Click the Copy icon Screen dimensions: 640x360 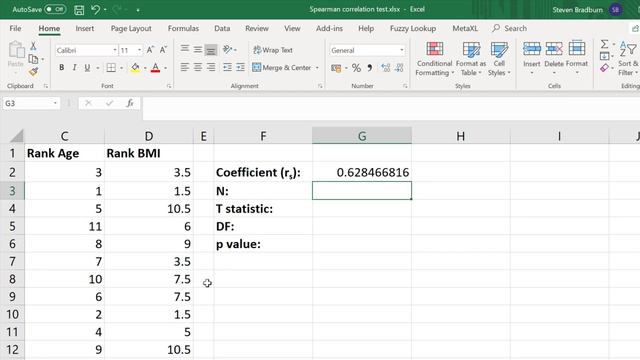(x=33, y=59)
